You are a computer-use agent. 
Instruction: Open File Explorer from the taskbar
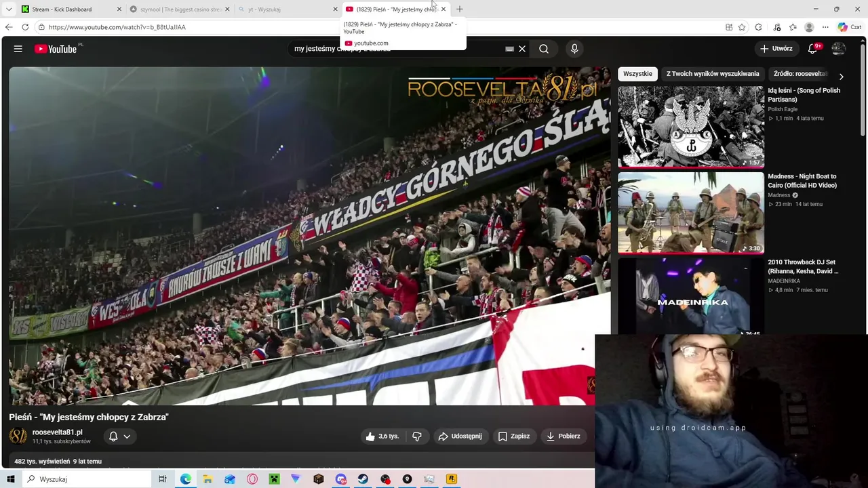[x=208, y=479]
